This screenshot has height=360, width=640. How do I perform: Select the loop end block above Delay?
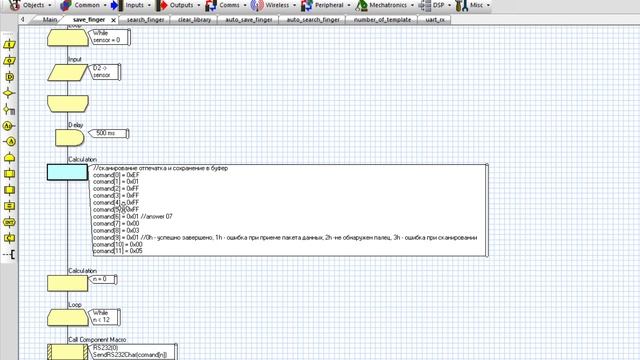tap(68, 104)
